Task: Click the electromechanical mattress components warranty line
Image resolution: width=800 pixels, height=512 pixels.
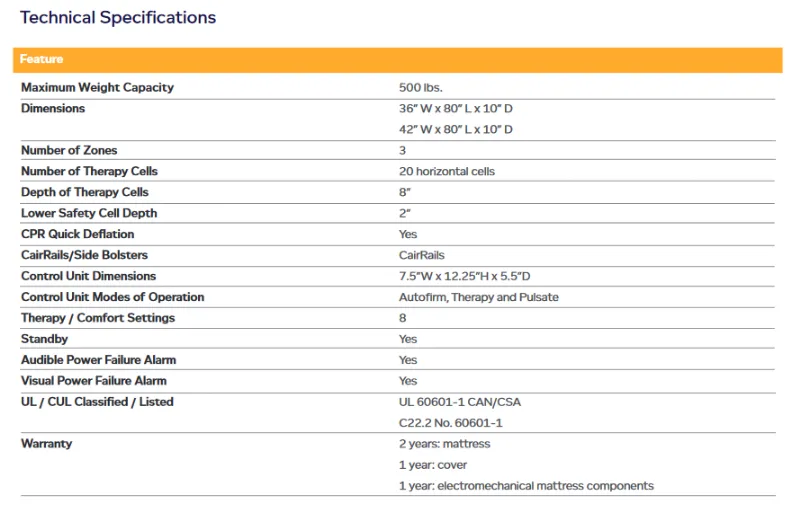Action: [525, 486]
